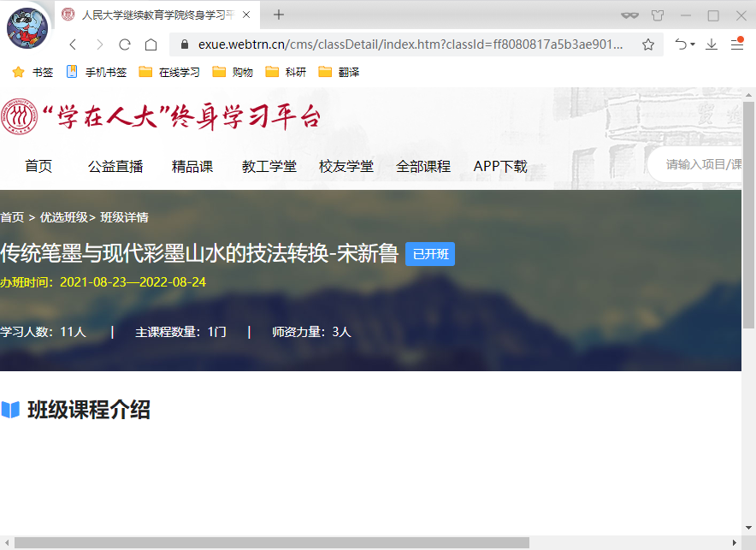Go to browser home page icon
This screenshot has width=756, height=550.
(x=151, y=44)
